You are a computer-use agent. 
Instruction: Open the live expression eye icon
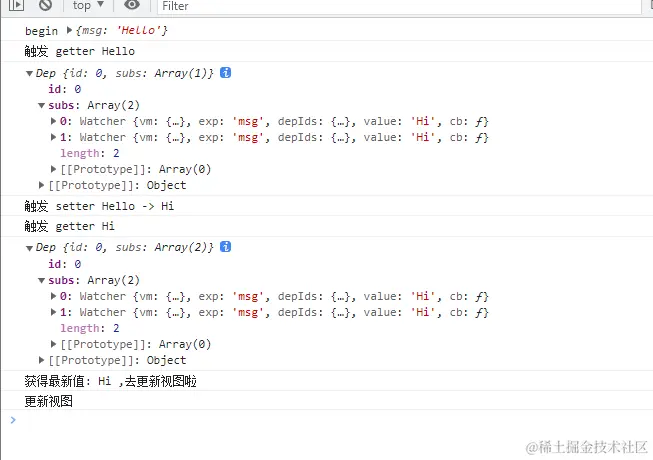pyautogui.click(x=132, y=5)
